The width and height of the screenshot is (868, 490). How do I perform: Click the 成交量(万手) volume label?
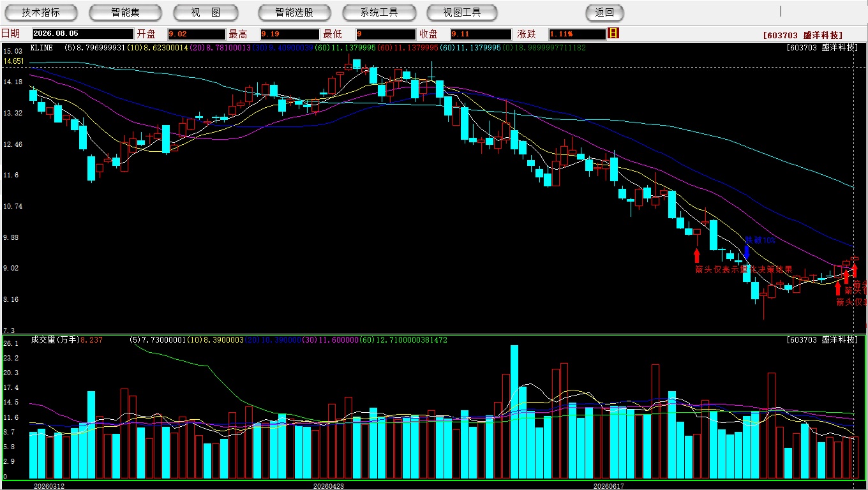pos(55,340)
